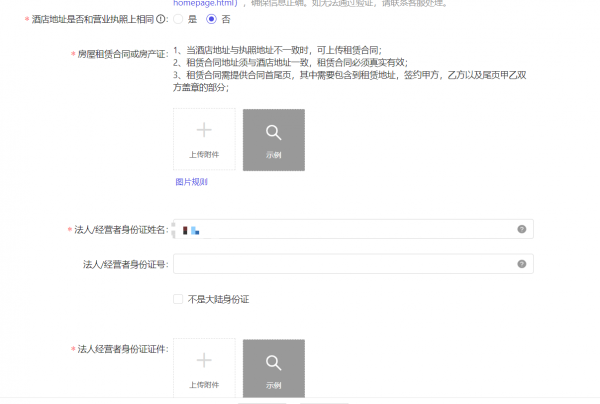This screenshot has height=404, width=600.
Task: Click the 上传附件 label under lease contract
Action: pos(204,155)
